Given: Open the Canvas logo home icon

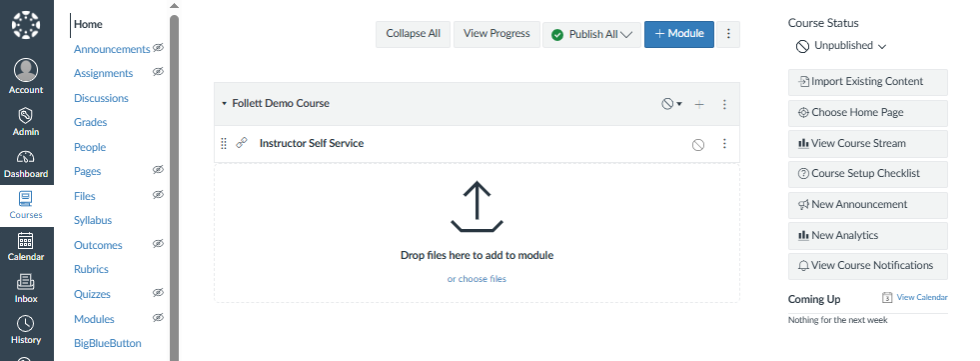Looking at the screenshot, I should coord(26,25).
